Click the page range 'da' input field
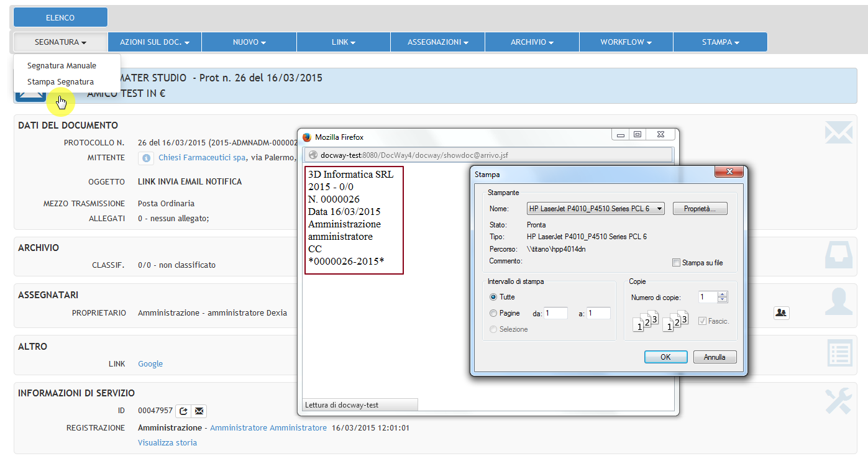 [x=556, y=314]
